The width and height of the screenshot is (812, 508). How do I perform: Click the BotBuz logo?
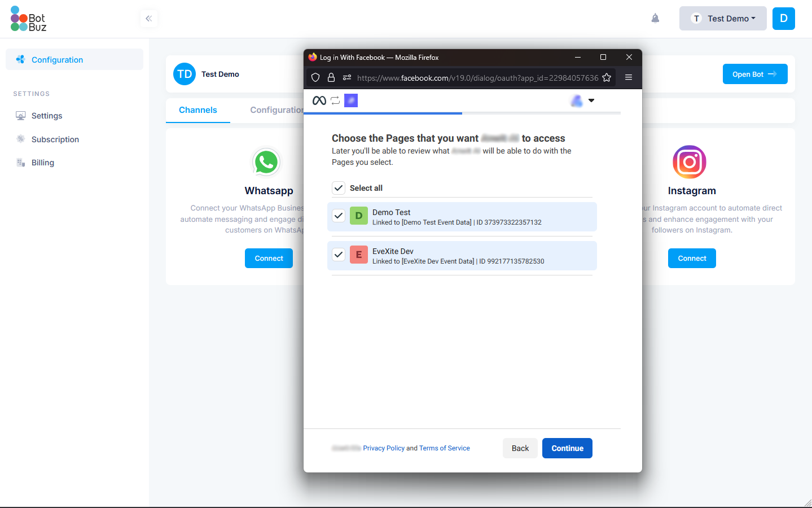(28, 19)
